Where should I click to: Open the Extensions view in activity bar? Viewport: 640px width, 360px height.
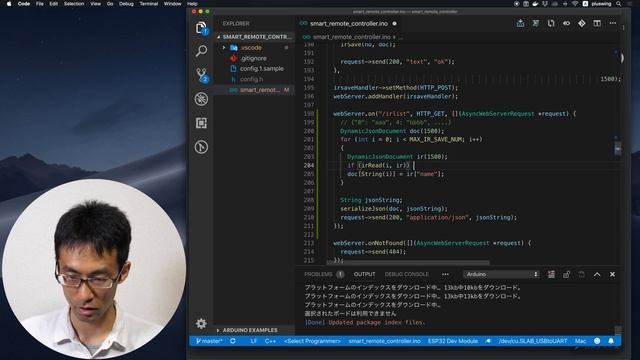[x=201, y=123]
